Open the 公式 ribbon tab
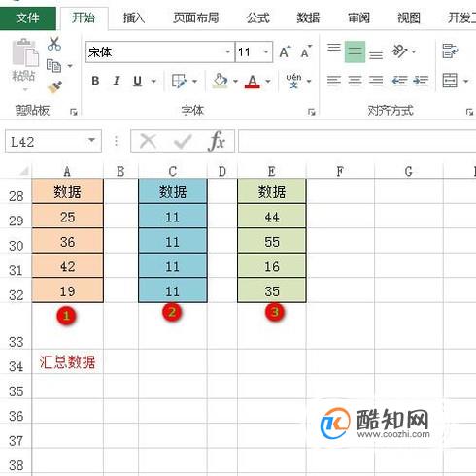 click(257, 17)
